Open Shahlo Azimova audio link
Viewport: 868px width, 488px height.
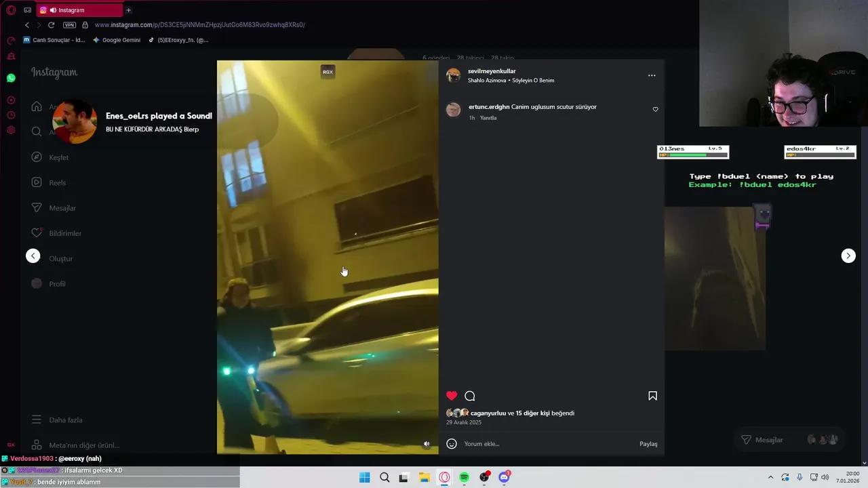pyautogui.click(x=511, y=80)
